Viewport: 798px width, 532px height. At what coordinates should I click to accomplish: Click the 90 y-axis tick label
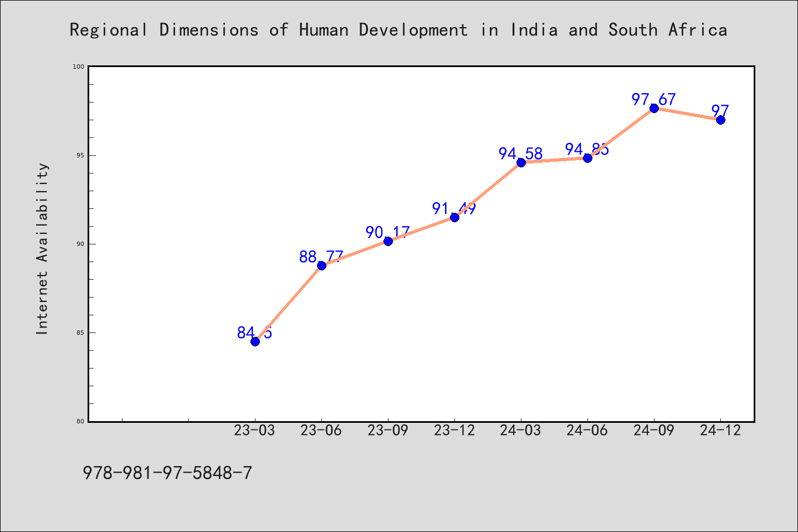(81, 244)
